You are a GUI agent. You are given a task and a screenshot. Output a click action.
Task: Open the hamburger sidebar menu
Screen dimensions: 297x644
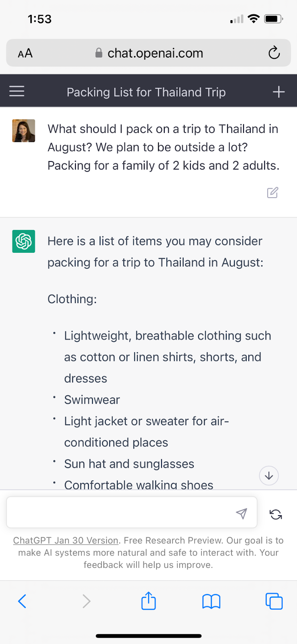[x=17, y=91]
